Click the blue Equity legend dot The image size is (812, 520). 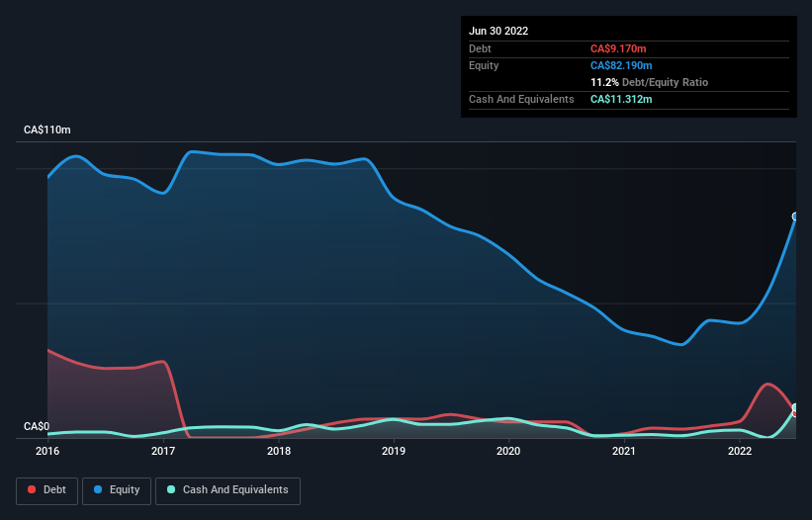point(98,489)
